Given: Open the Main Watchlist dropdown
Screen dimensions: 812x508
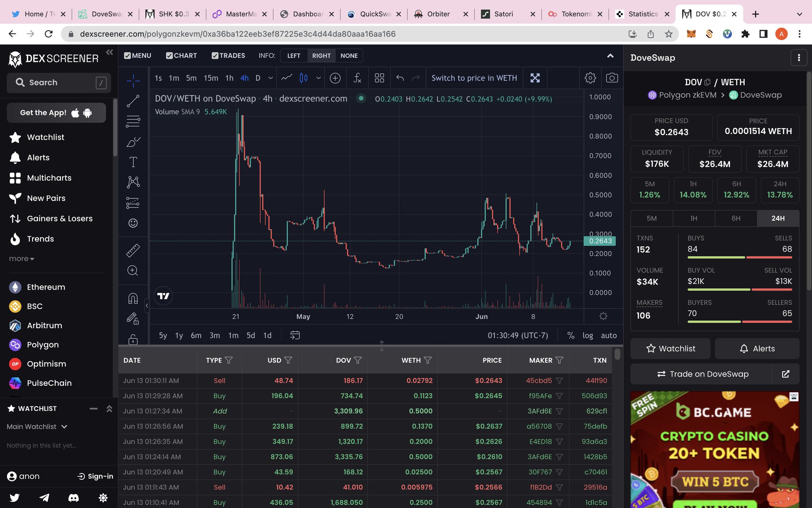Looking at the screenshot, I should click(37, 427).
